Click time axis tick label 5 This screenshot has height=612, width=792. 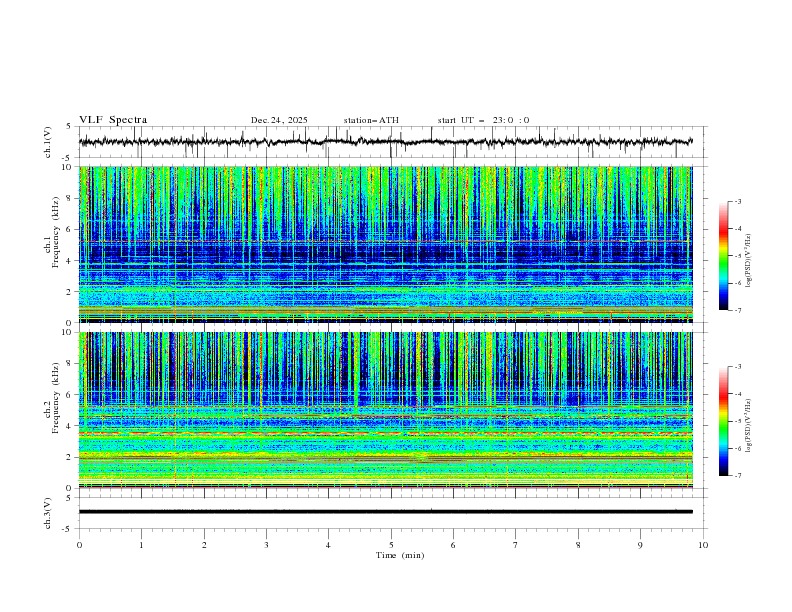[391, 545]
